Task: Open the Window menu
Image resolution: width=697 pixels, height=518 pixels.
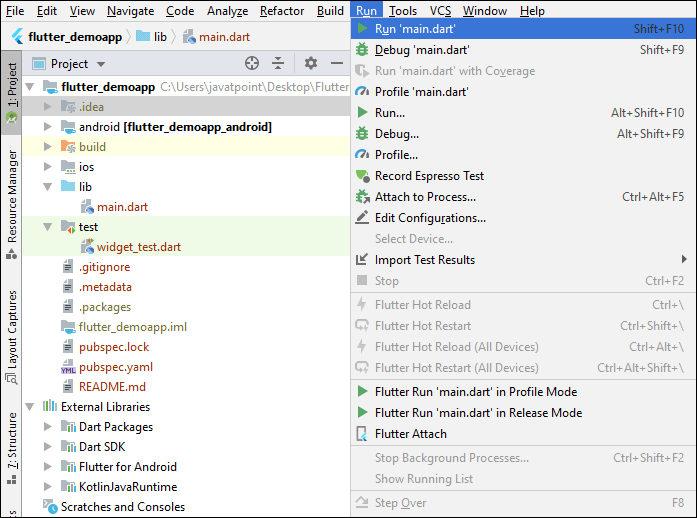Action: (x=485, y=11)
